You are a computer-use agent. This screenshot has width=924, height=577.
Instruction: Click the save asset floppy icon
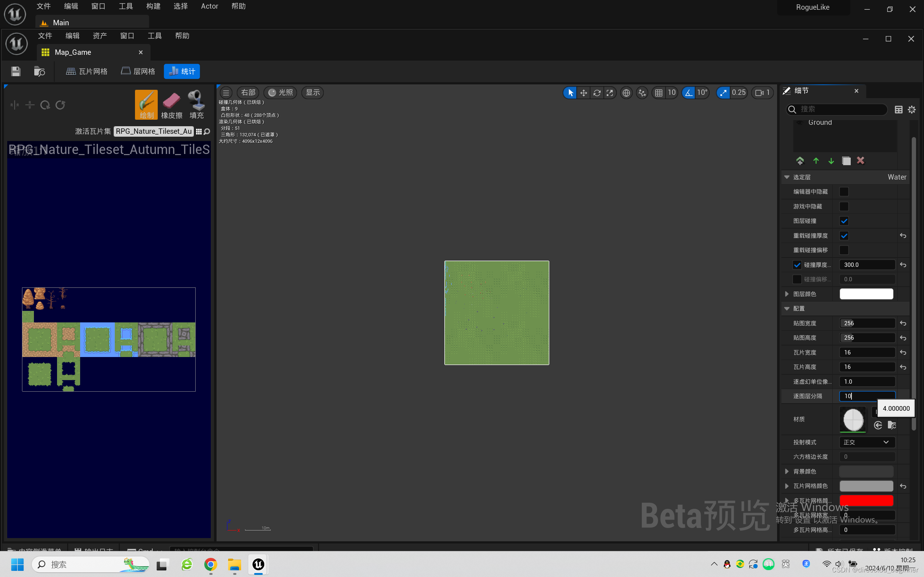16,71
